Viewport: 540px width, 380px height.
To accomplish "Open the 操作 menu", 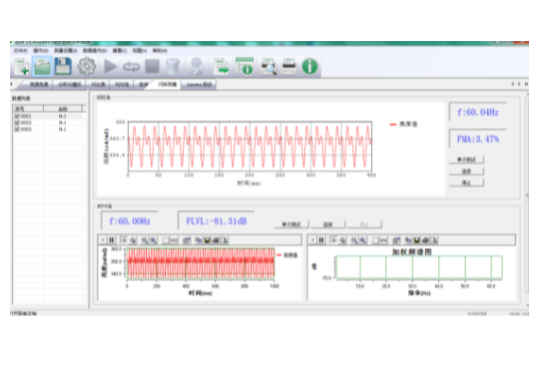I will click(41, 51).
